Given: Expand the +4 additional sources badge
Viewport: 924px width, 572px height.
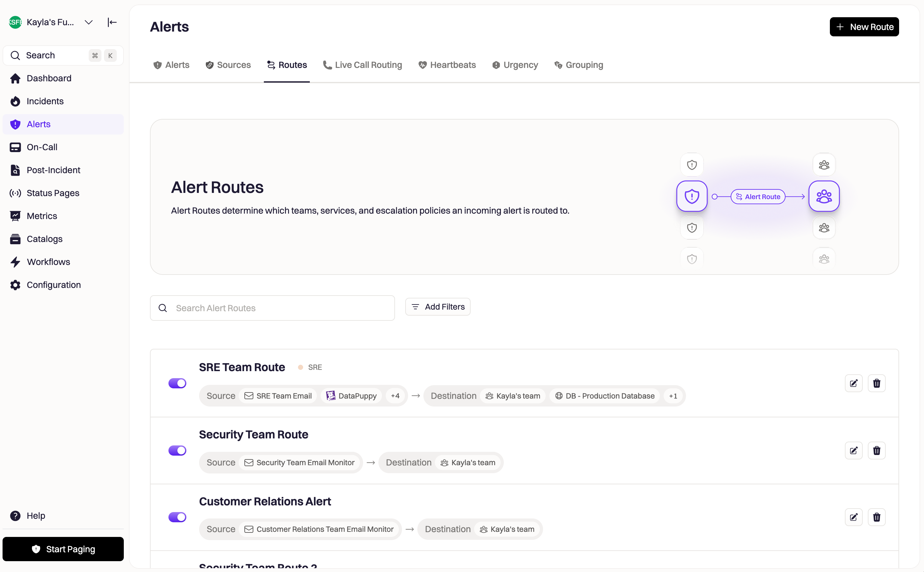Looking at the screenshot, I should click(395, 396).
